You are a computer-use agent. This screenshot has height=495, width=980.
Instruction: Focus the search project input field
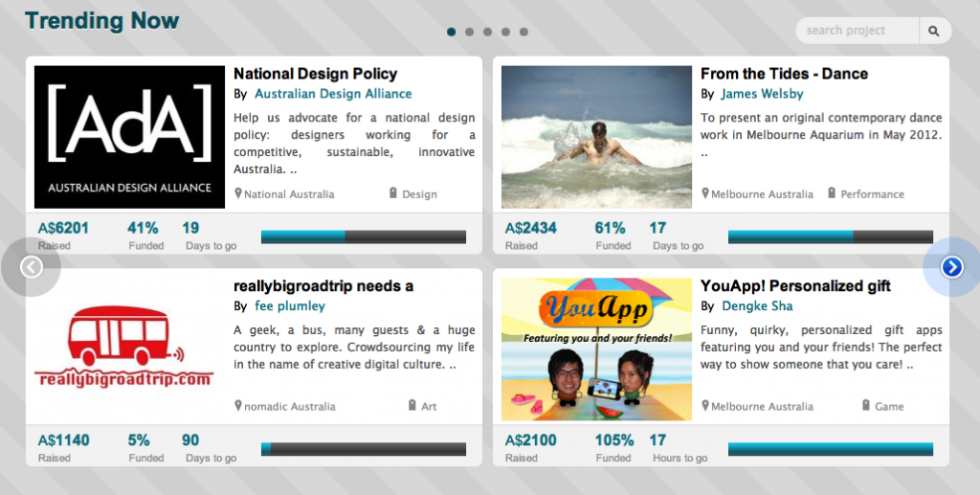(x=857, y=31)
